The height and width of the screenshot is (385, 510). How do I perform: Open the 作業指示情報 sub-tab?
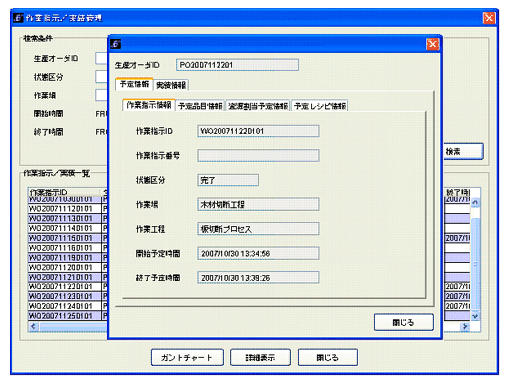pos(149,105)
